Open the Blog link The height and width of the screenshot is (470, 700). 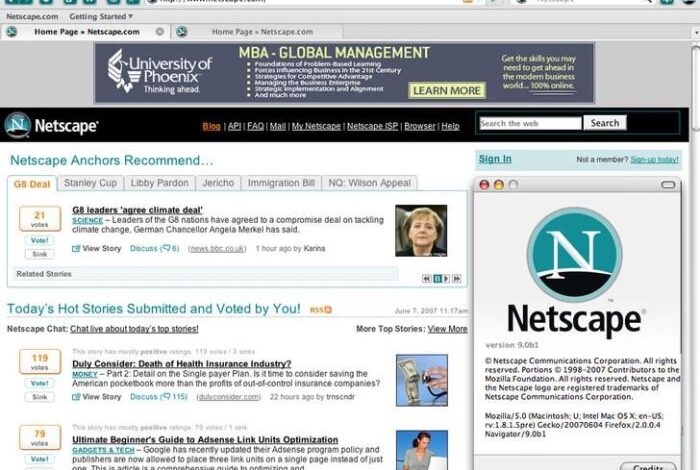tap(211, 126)
